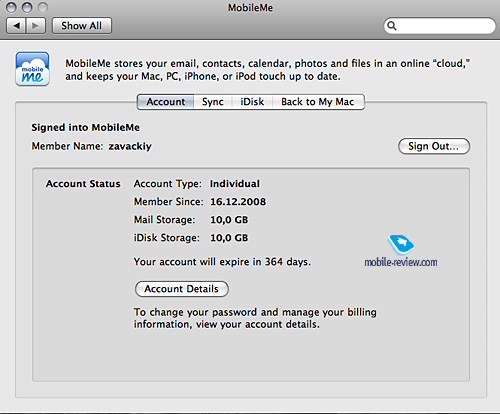
Task: Minimize the MobileMe window
Action: point(27,7)
